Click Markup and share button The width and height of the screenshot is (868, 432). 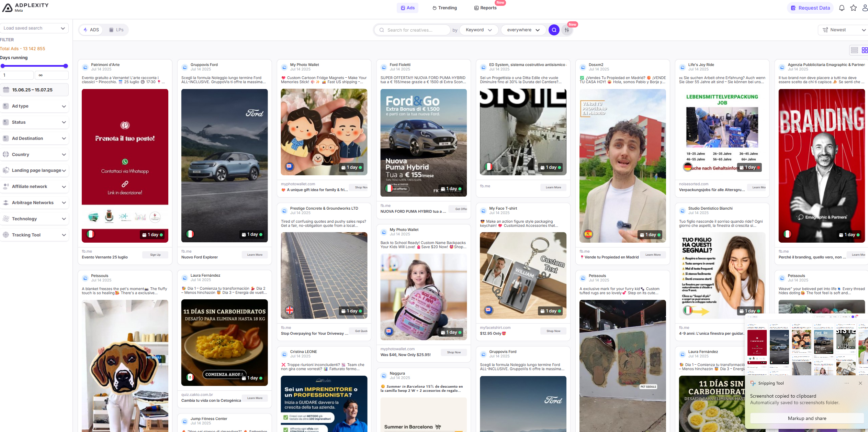click(807, 418)
